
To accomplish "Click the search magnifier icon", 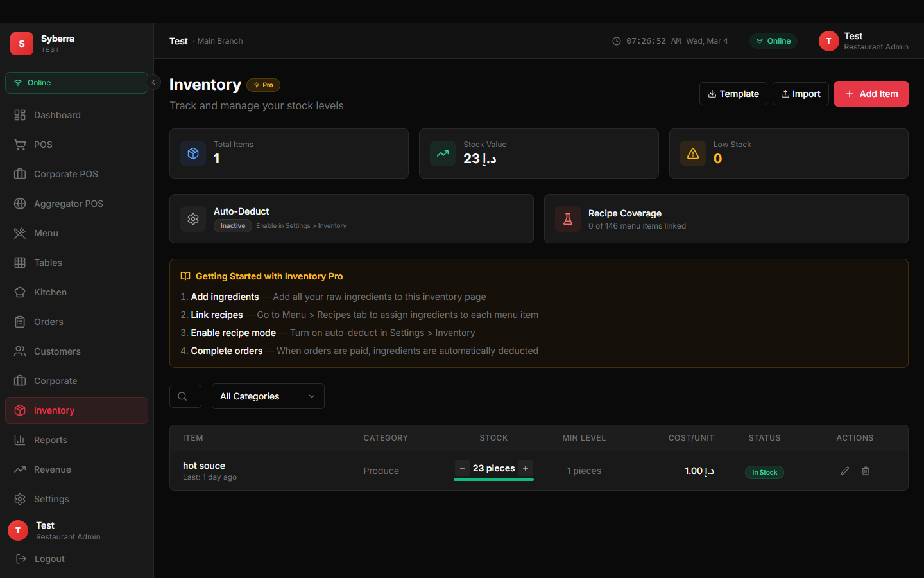I will [x=185, y=396].
